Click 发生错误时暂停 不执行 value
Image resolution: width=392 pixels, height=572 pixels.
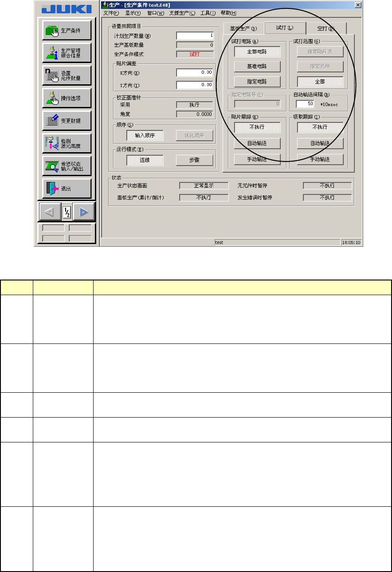pos(327,197)
